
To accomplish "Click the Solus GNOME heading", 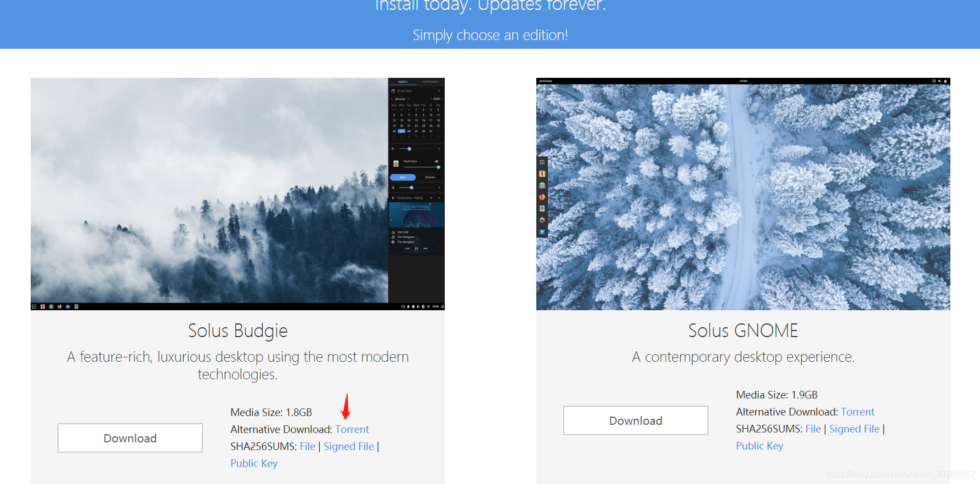I will coord(743,331).
